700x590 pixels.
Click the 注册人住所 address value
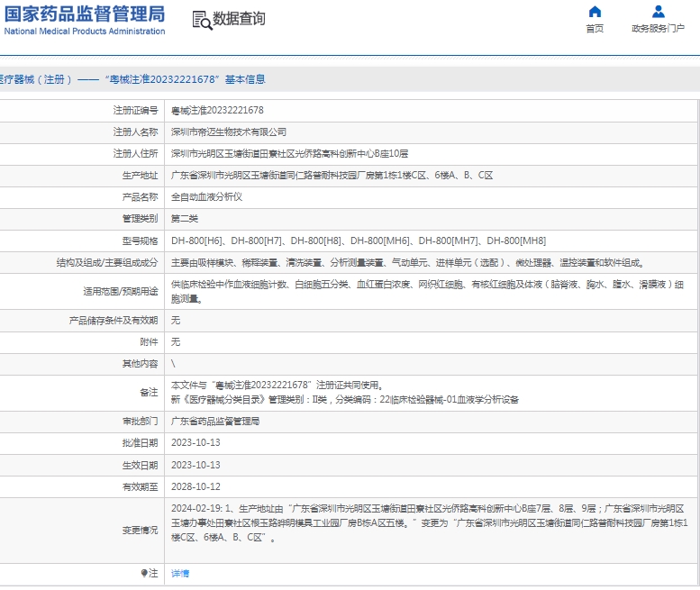(289, 153)
